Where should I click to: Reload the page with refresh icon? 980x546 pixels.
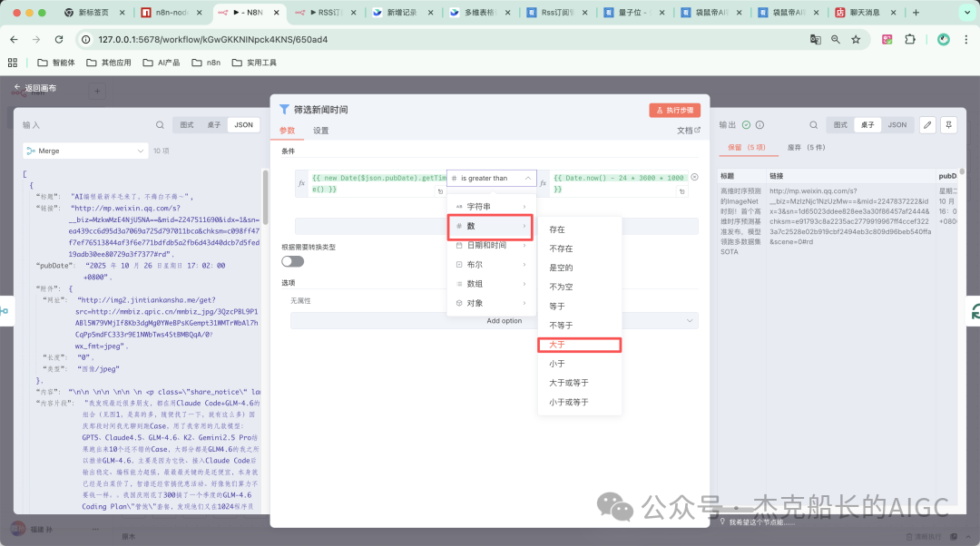(59, 39)
